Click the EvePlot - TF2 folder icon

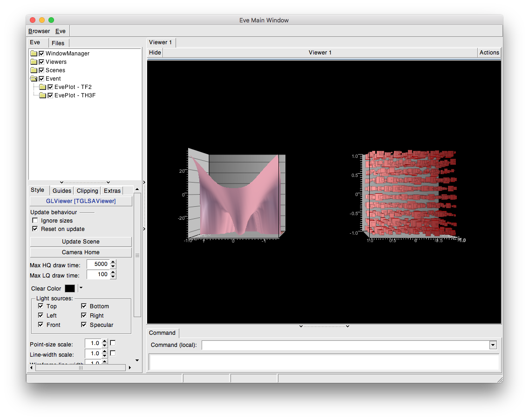tap(42, 87)
